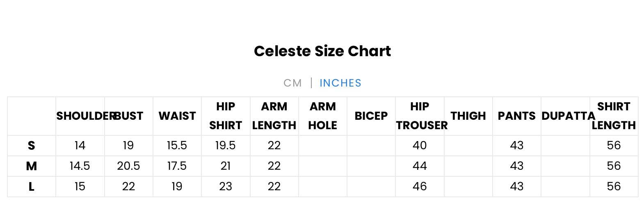The height and width of the screenshot is (210, 644).
Task: Click the HIP TROUSER column header
Action: (x=420, y=116)
